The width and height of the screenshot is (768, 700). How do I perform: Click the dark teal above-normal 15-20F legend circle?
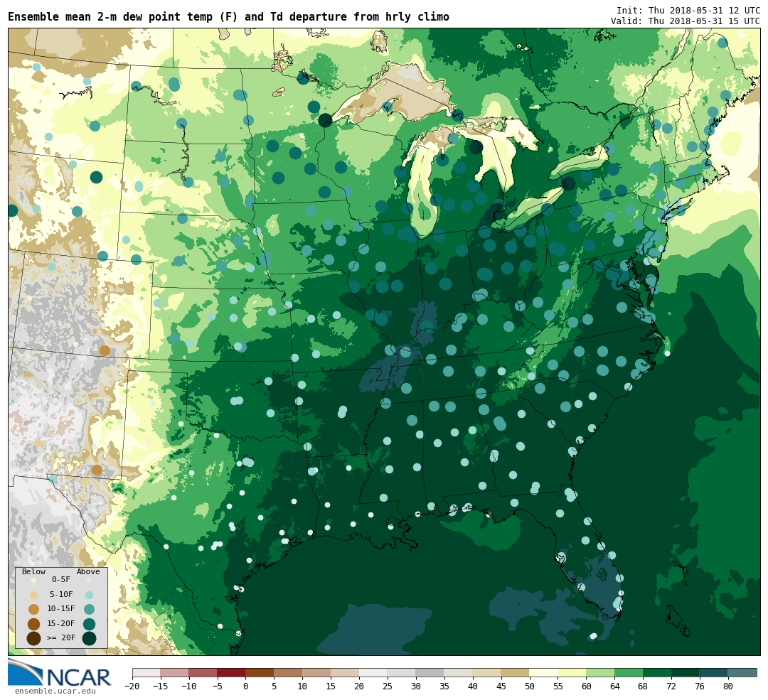coord(89,624)
